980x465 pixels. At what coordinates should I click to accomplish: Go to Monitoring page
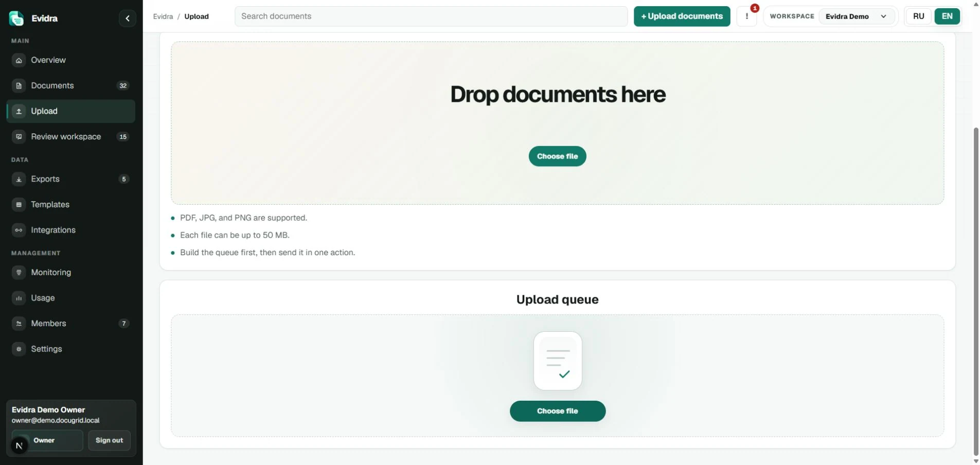(x=70, y=273)
